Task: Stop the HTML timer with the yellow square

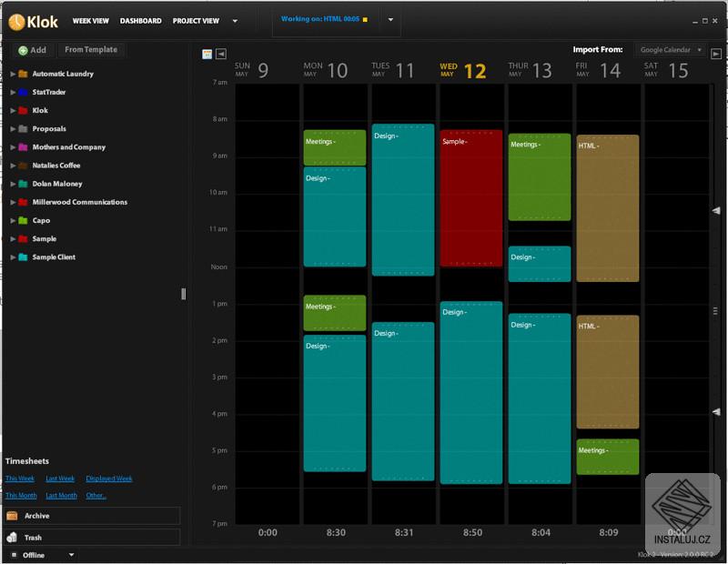Action: pyautogui.click(x=366, y=19)
